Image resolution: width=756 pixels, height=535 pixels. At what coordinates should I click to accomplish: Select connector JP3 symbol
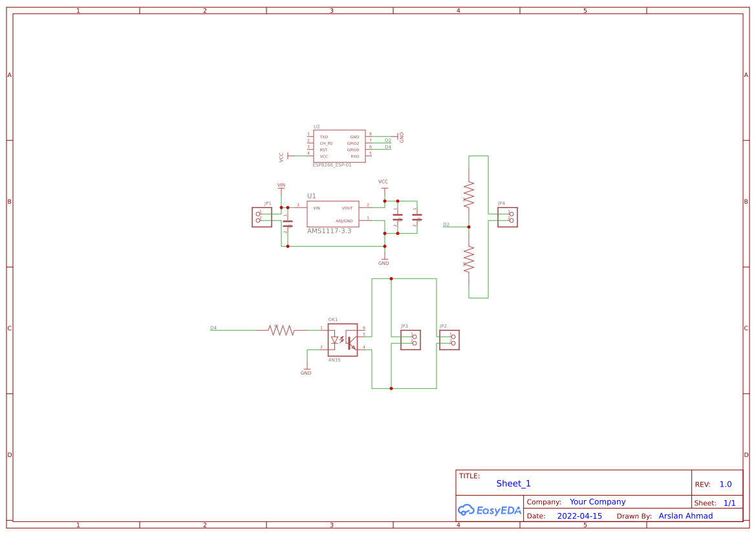point(410,339)
